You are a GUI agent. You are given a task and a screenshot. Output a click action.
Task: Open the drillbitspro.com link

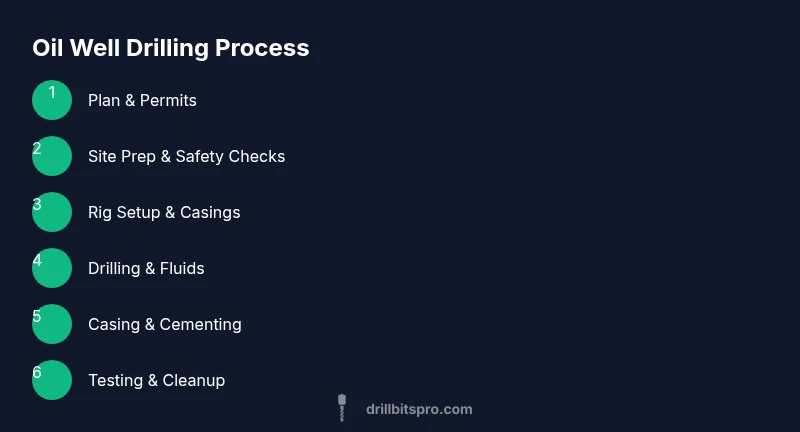pos(419,409)
